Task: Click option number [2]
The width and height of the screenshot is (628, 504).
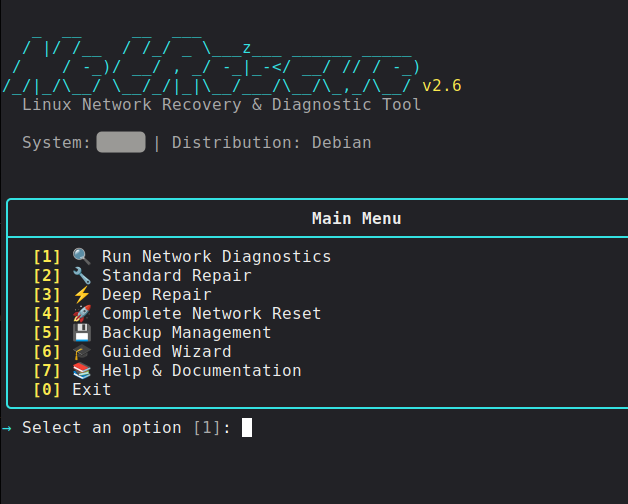Action: point(47,276)
